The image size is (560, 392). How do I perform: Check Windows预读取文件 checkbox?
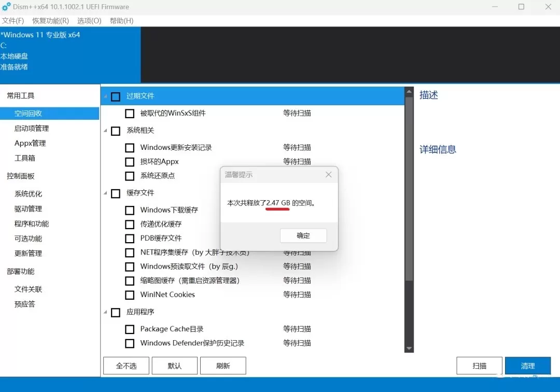(x=130, y=267)
